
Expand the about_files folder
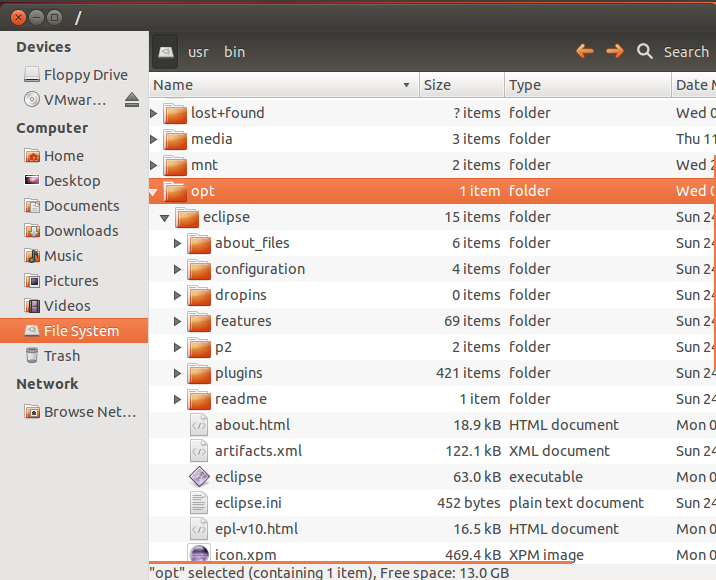click(177, 243)
